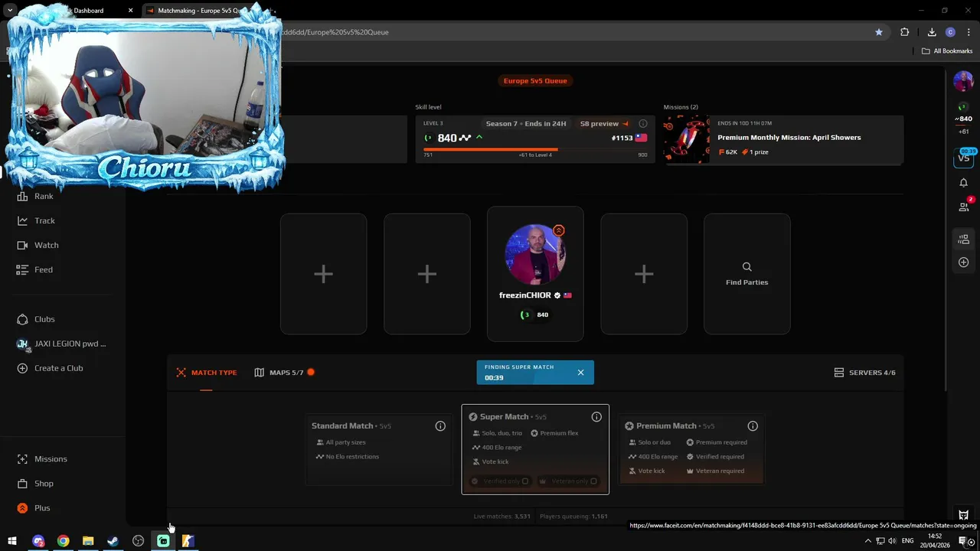
Task: Open Steam from the taskbar
Action: tap(113, 541)
